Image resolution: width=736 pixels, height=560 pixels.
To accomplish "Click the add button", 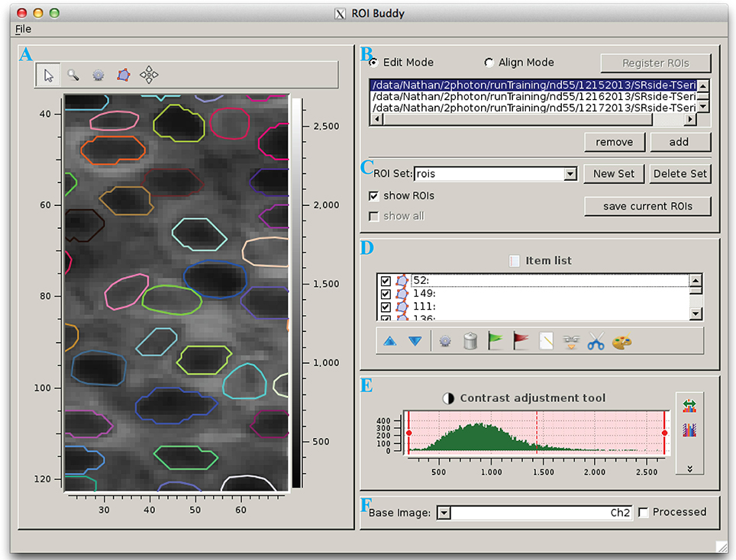I will [x=679, y=142].
